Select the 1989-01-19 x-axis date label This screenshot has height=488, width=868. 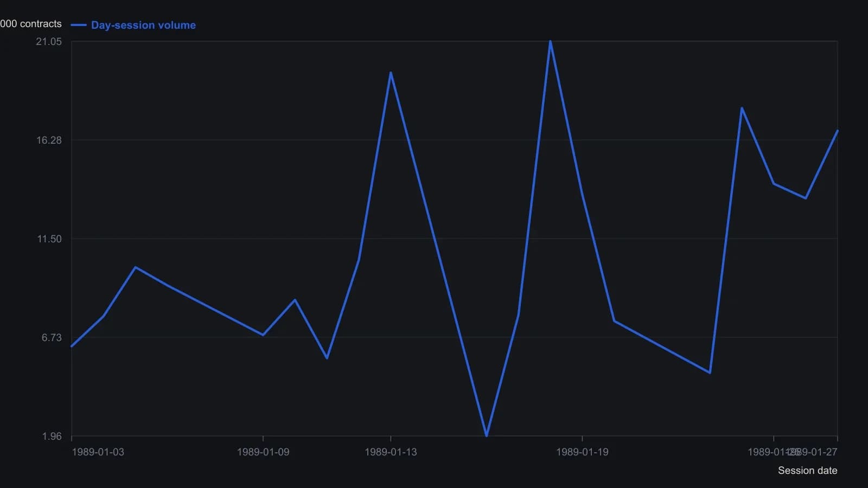pos(582,452)
